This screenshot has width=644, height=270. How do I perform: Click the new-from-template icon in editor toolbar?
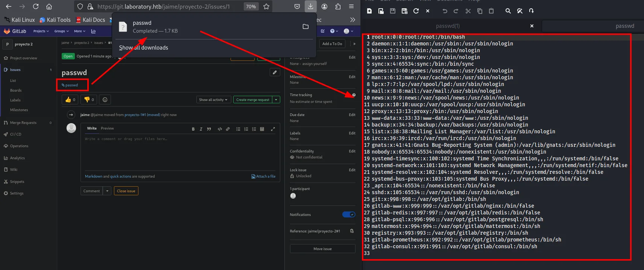381,11
